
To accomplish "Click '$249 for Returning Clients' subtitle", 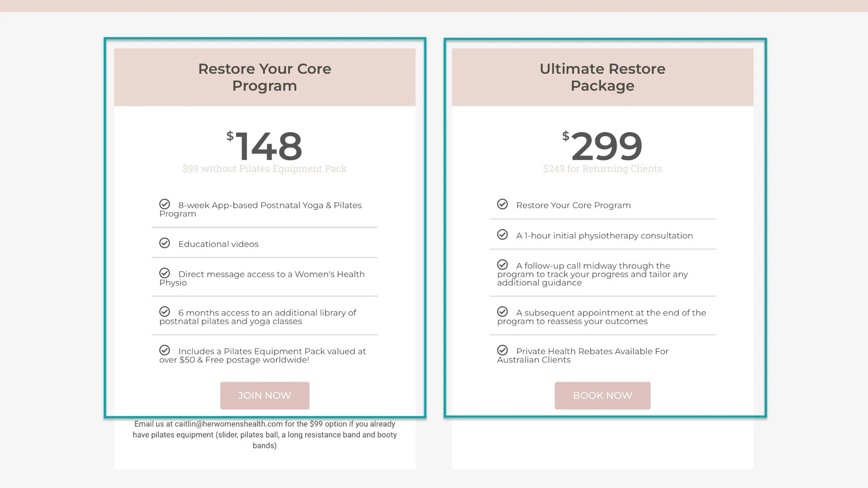I will click(x=602, y=169).
